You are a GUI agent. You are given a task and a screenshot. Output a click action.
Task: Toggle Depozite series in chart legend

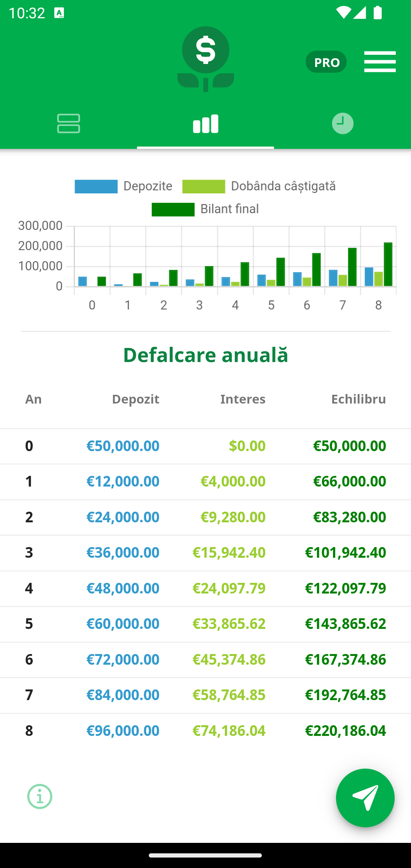click(x=124, y=186)
